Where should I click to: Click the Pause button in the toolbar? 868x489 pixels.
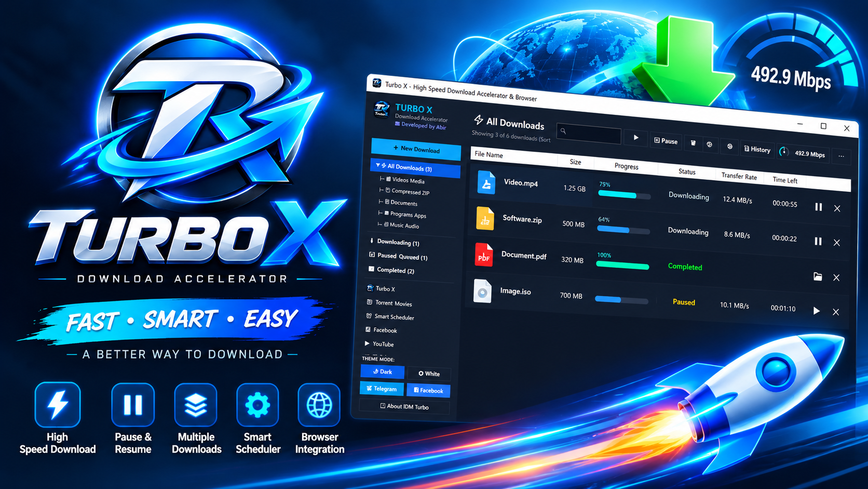tap(666, 141)
